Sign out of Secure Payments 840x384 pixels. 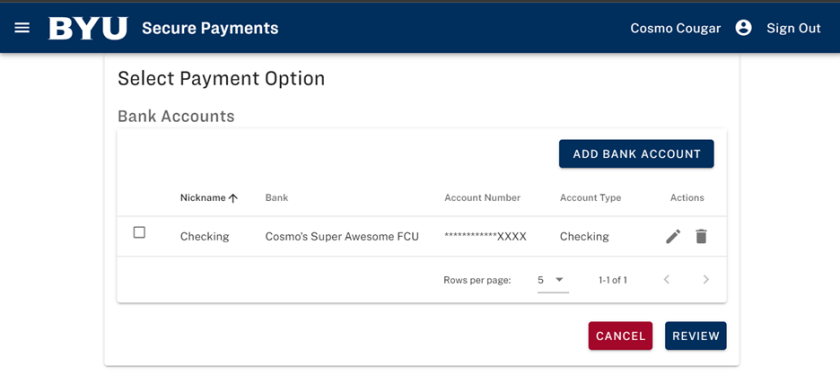pos(793,28)
